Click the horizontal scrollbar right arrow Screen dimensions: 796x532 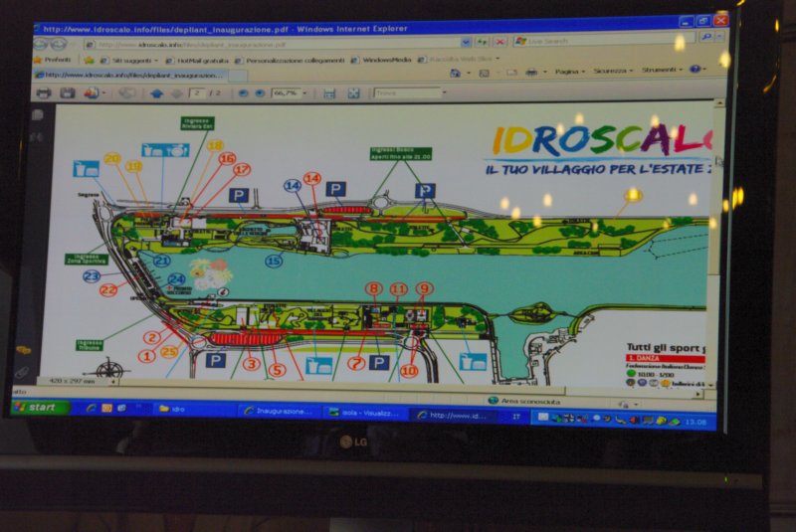coord(700,393)
